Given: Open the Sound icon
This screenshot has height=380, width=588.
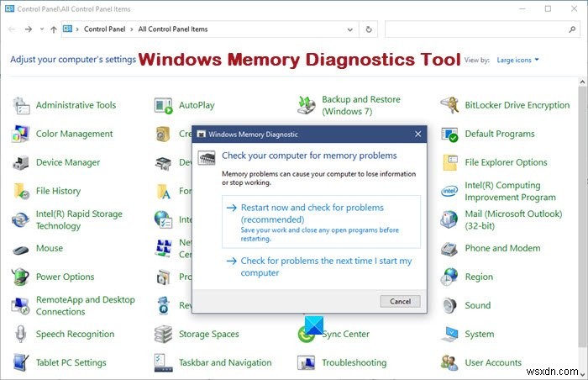Looking at the screenshot, I should (449, 306).
